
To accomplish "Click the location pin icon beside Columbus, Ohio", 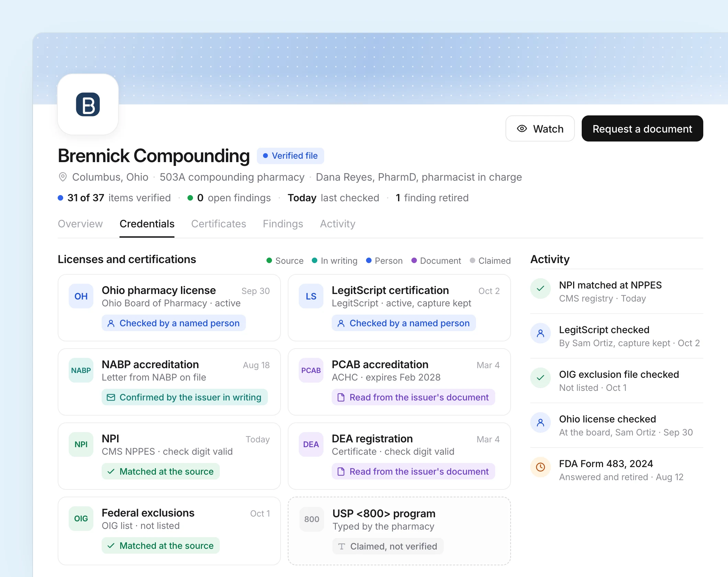I will pyautogui.click(x=62, y=177).
